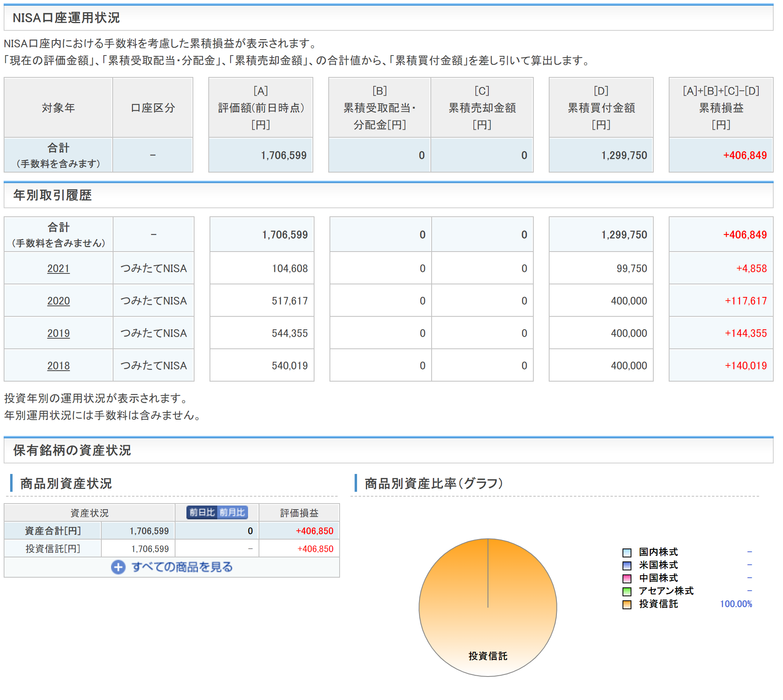Open the 2020 year link
The height and width of the screenshot is (700, 783).
point(58,301)
